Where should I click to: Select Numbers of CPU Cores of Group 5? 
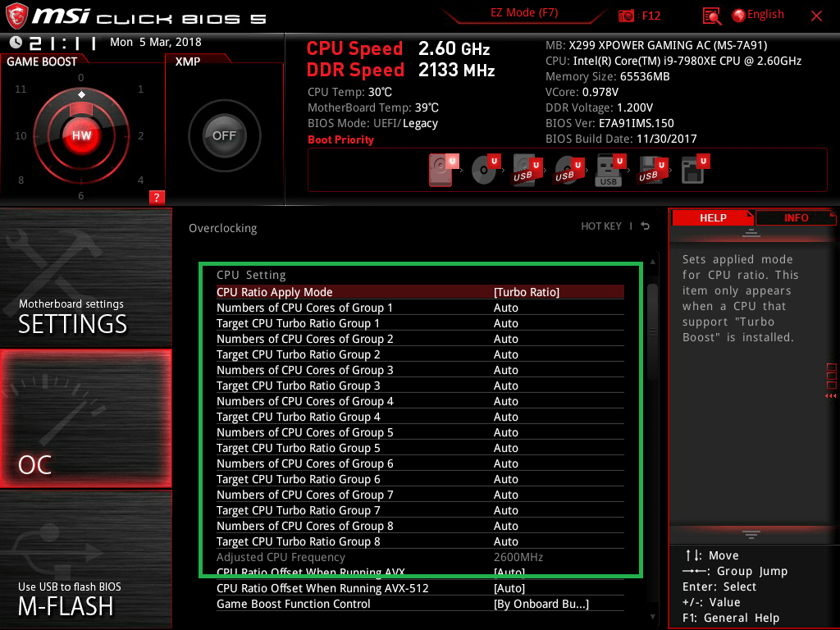coord(420,431)
